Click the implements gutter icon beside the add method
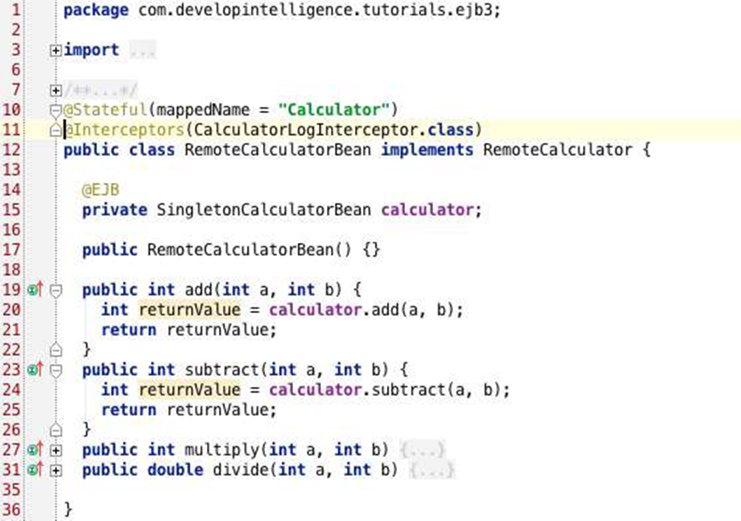 point(34,290)
